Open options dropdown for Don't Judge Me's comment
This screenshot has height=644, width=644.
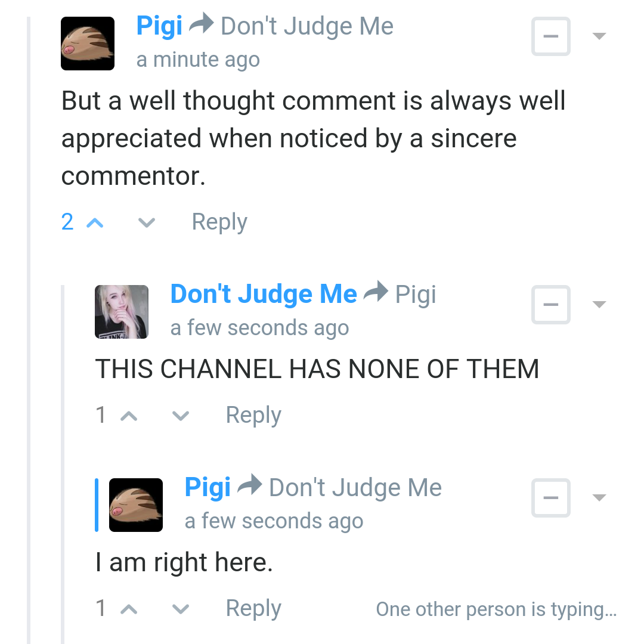[x=600, y=304]
